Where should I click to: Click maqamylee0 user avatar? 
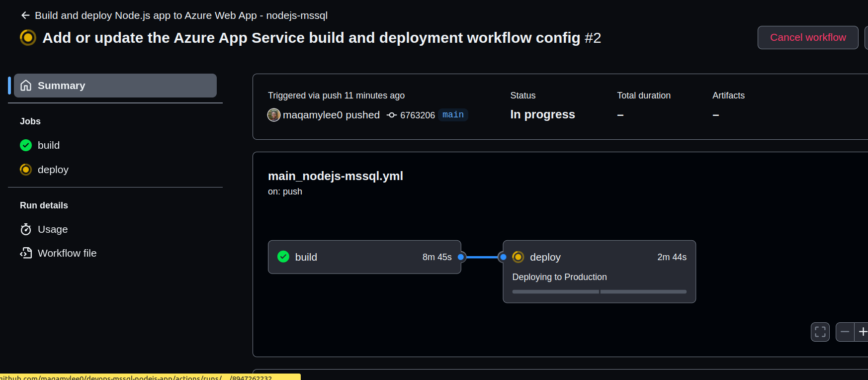[x=274, y=115]
